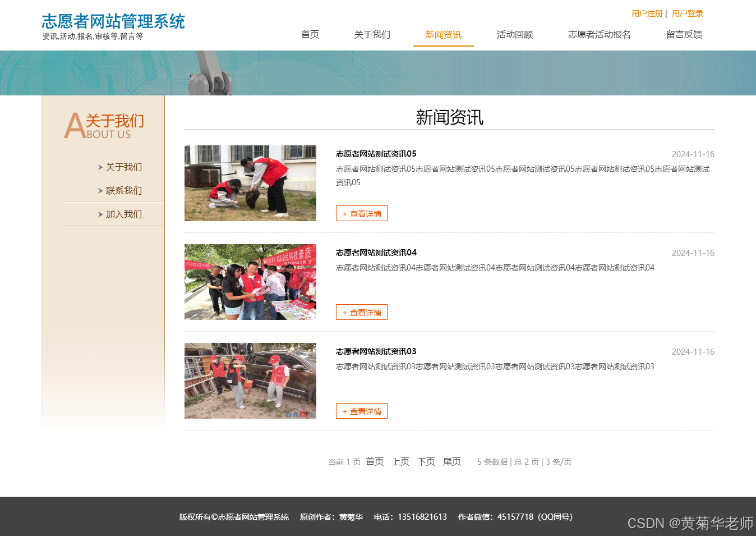Click 查看详情 button for 资讯05
Viewport: 756px width, 536px height.
click(362, 214)
